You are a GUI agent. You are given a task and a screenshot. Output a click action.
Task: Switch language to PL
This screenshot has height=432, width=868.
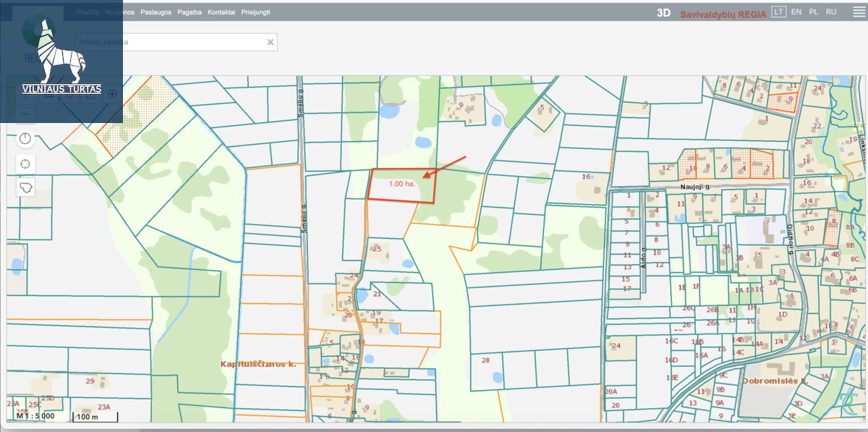click(814, 12)
